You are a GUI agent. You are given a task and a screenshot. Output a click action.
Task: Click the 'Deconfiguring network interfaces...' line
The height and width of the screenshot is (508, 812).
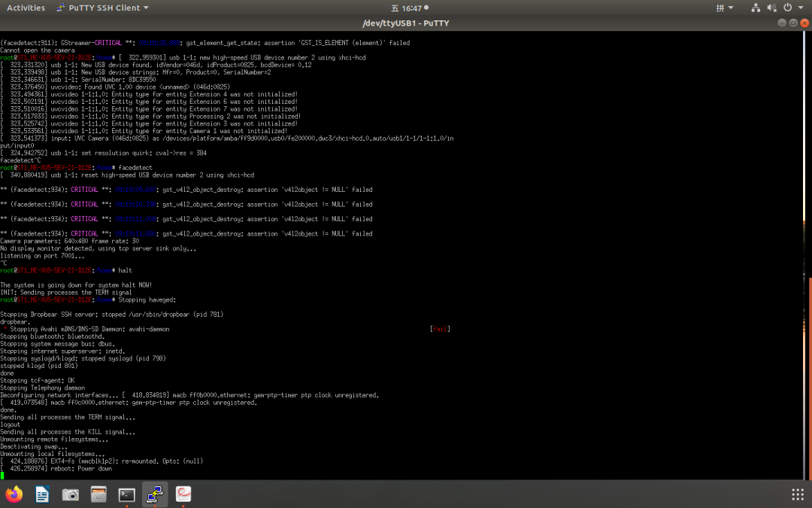(189, 395)
